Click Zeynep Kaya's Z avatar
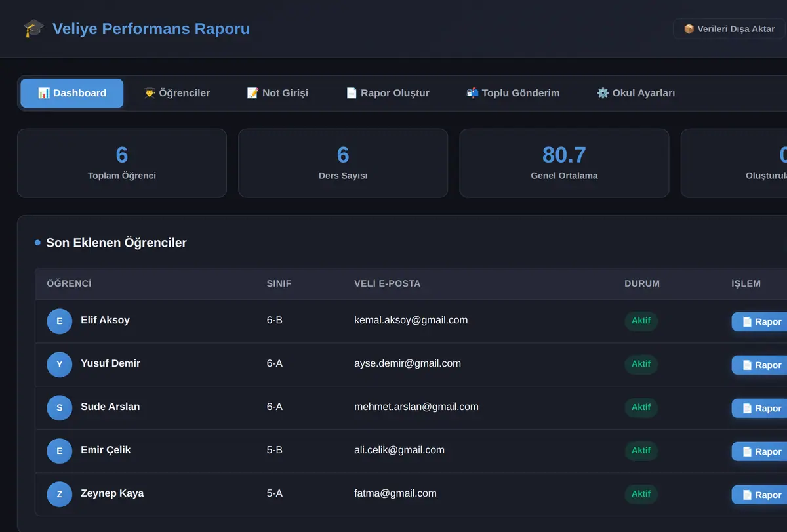 coord(60,495)
